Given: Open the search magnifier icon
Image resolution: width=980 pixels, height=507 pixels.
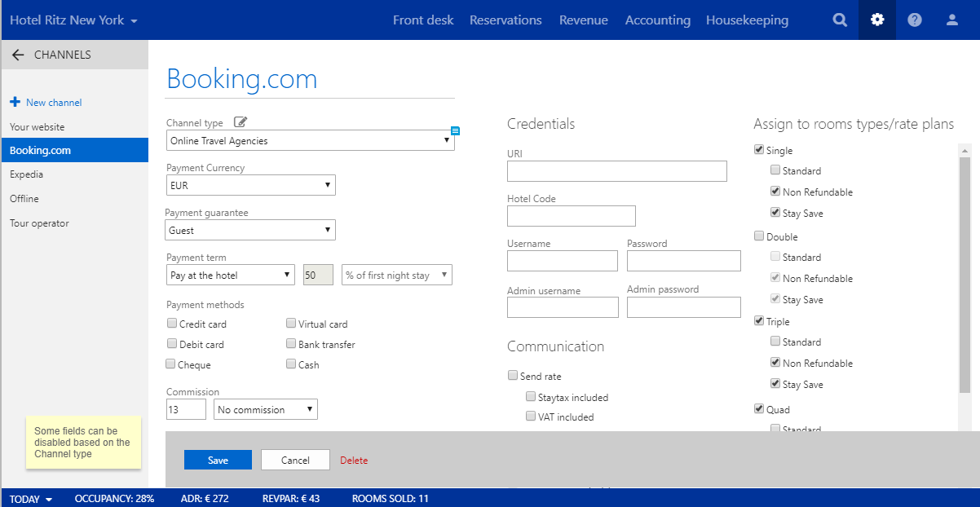Looking at the screenshot, I should point(840,20).
